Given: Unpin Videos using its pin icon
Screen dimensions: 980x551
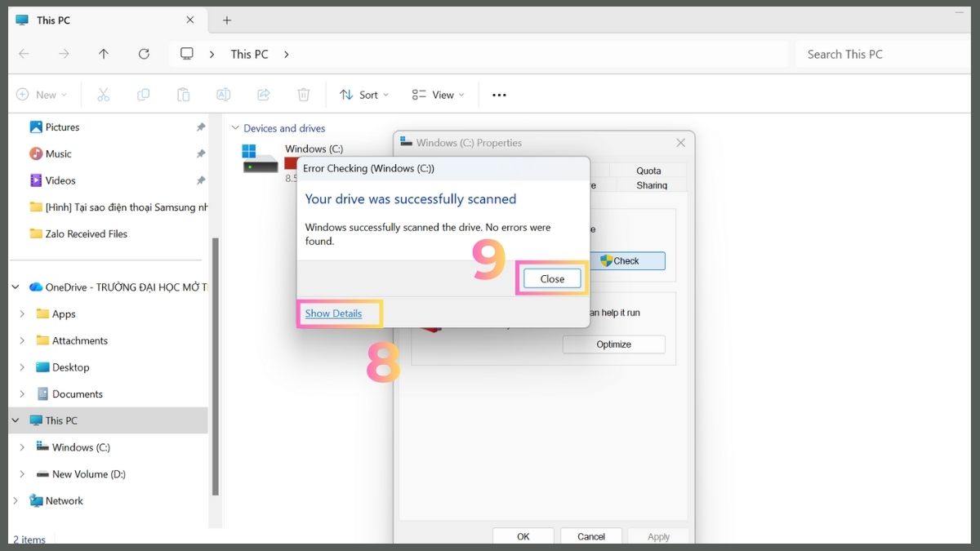Looking at the screenshot, I should coord(201,180).
